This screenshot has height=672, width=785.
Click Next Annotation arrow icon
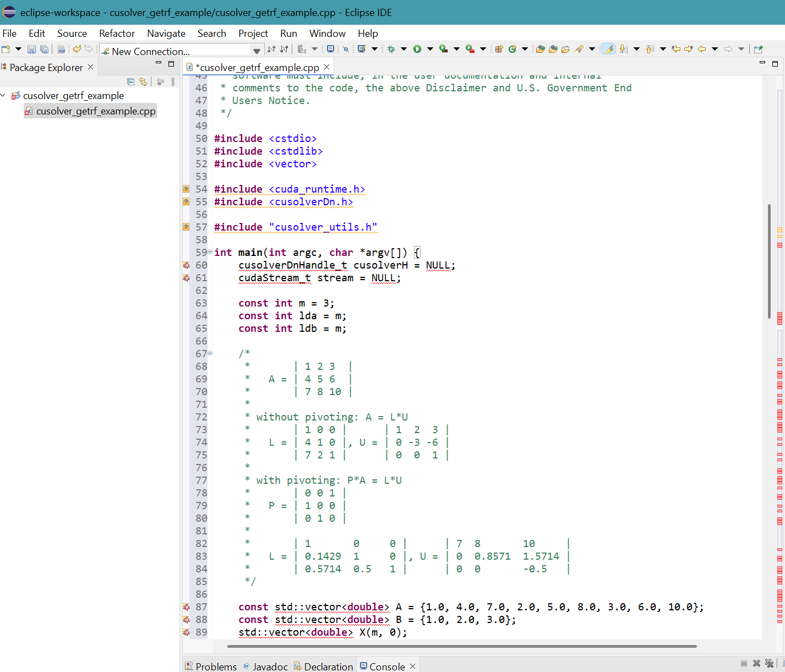[x=623, y=49]
